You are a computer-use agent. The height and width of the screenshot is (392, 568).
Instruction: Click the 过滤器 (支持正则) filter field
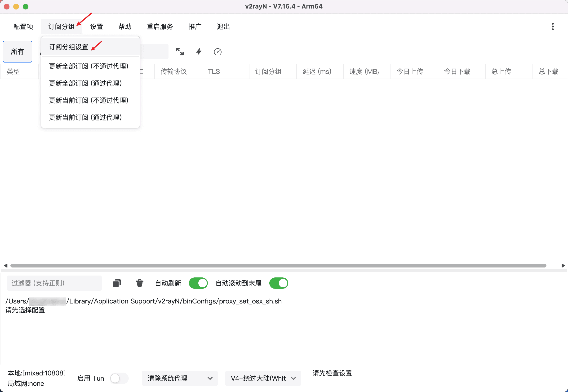click(x=54, y=283)
